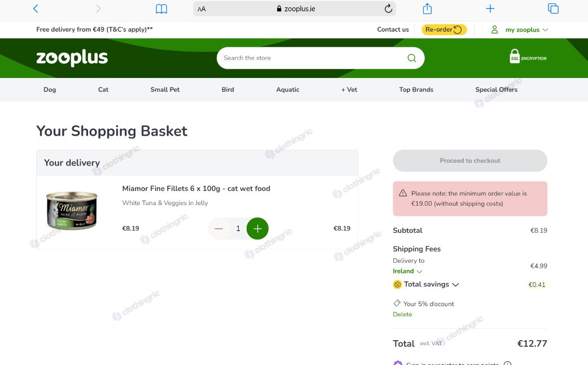Expand the my zooplus account menu
588x365 pixels.
click(526, 30)
